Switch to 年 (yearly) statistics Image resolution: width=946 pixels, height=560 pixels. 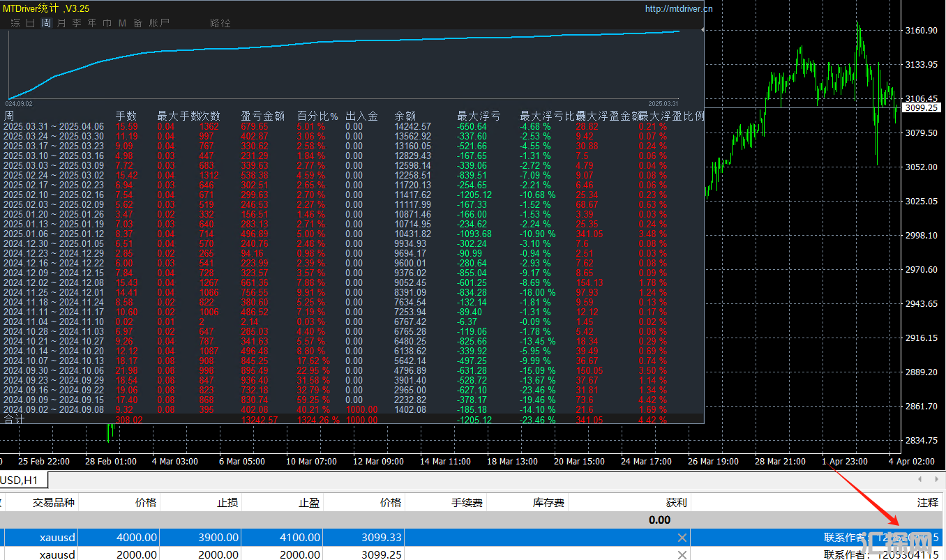92,23
